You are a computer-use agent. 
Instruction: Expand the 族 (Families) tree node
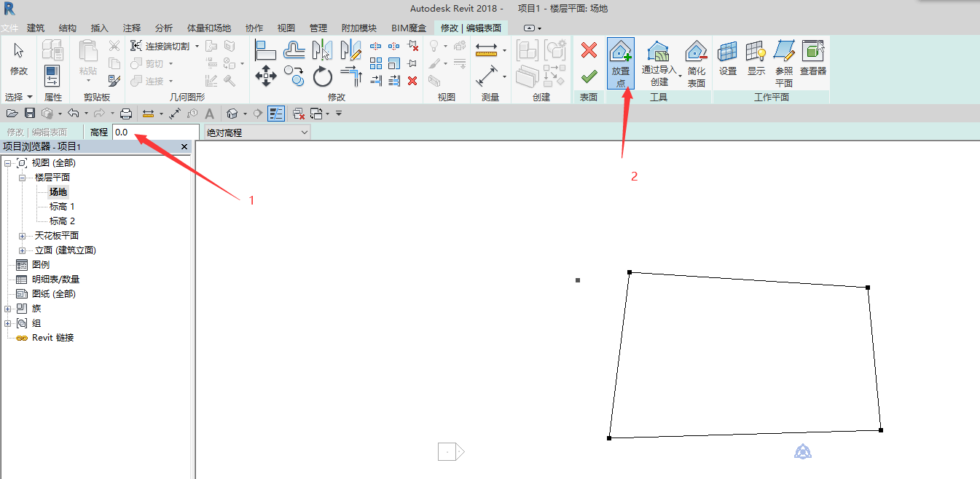7,309
